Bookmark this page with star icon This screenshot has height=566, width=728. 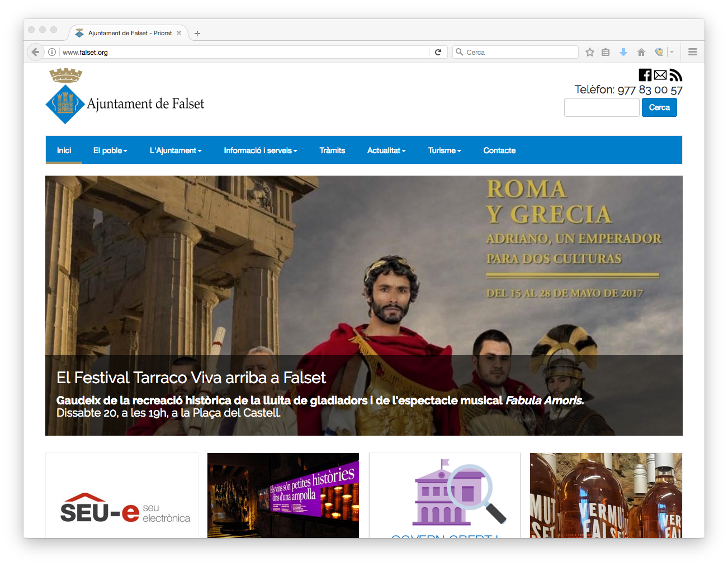pyautogui.click(x=589, y=52)
